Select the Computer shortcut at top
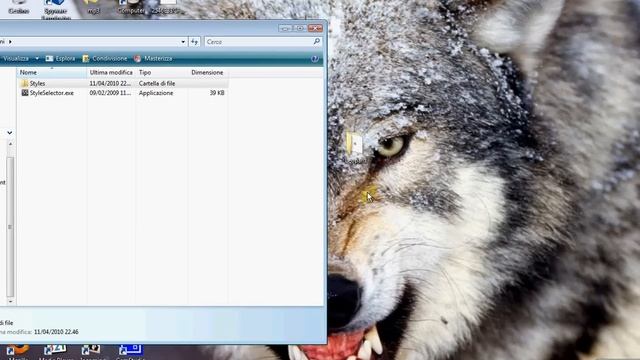The height and width of the screenshot is (360, 640). [131, 7]
